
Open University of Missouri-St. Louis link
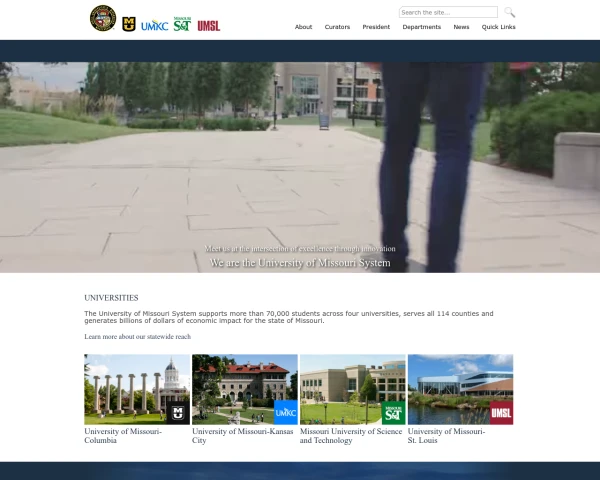(x=446, y=436)
